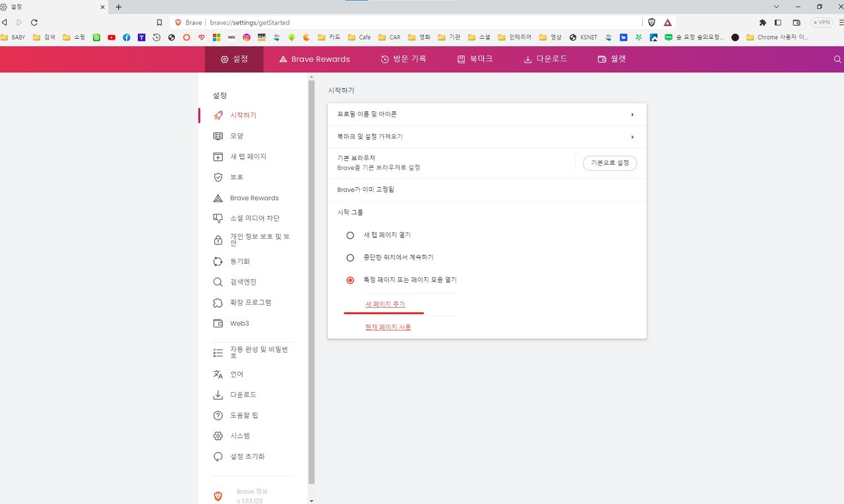Screen dimensions: 844x504
Task: Switch to the 방문 기록 tab
Action: [404, 59]
